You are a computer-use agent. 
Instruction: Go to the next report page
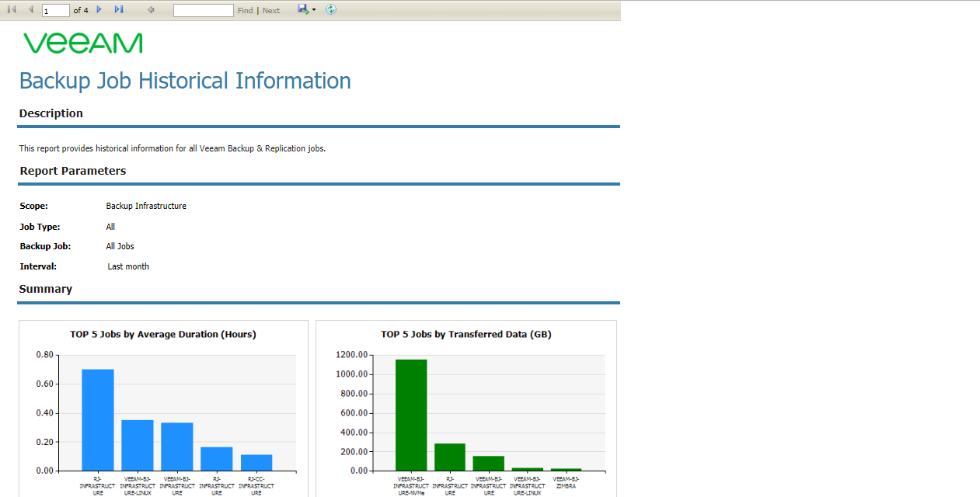(99, 9)
